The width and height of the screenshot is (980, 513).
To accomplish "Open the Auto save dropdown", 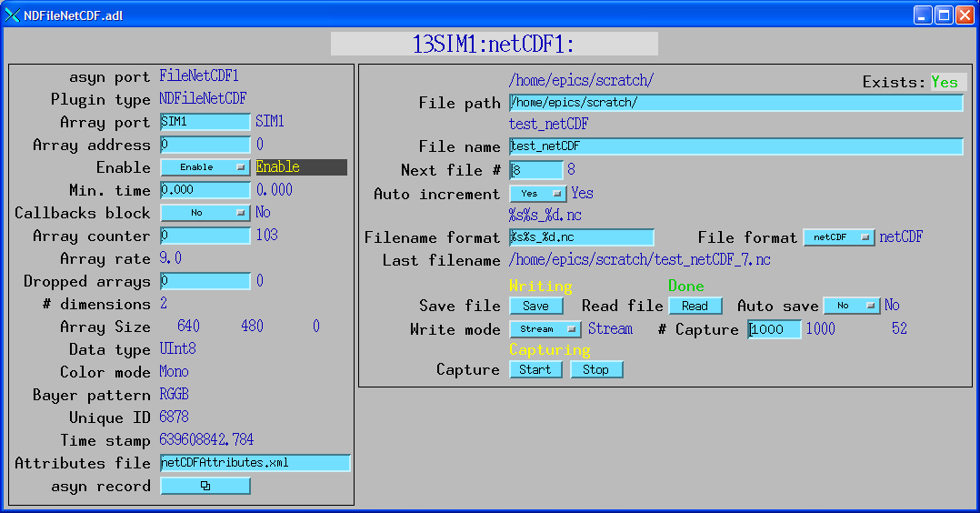I will pyautogui.click(x=852, y=306).
